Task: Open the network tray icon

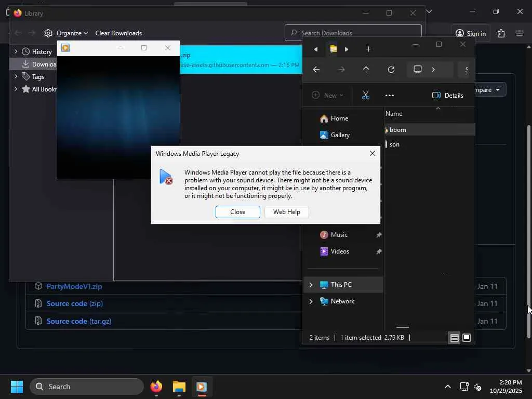Action: click(x=464, y=387)
